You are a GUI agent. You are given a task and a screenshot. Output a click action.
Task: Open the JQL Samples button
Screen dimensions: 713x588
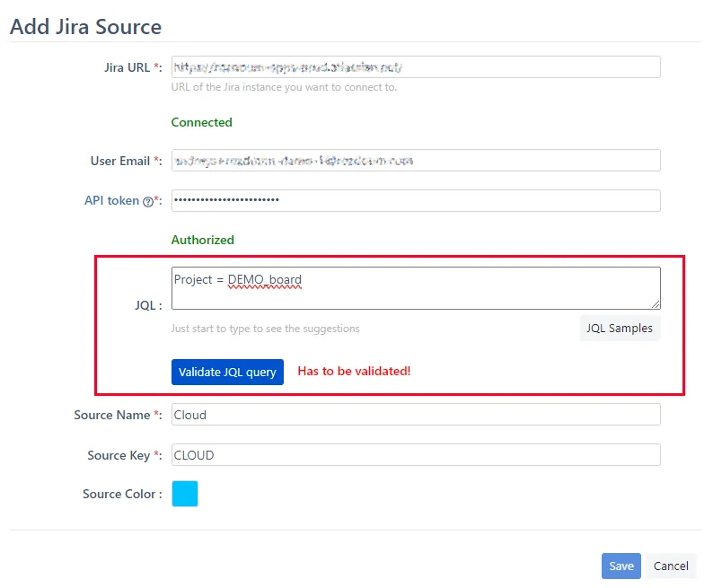point(620,328)
